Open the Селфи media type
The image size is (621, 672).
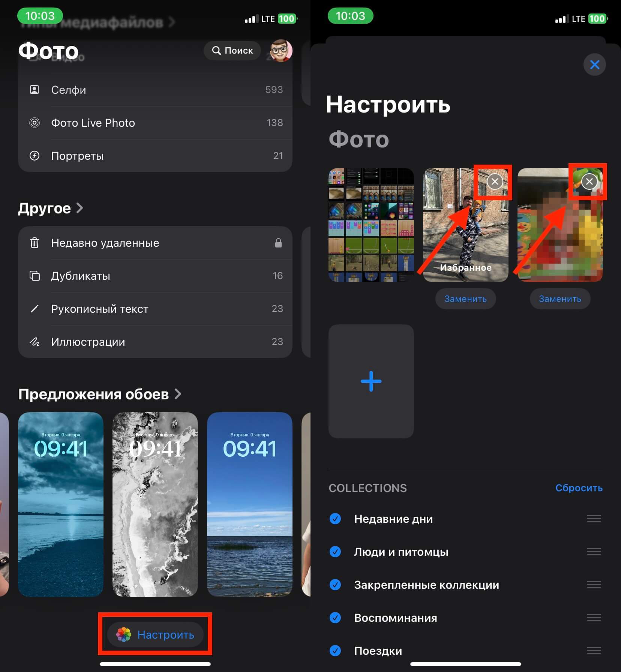[x=155, y=90]
